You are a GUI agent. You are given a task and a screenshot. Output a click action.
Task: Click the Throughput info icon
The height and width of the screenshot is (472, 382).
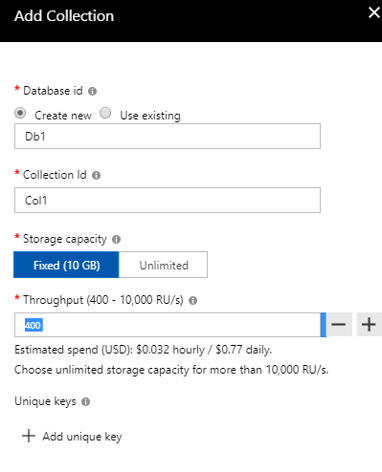tap(193, 301)
